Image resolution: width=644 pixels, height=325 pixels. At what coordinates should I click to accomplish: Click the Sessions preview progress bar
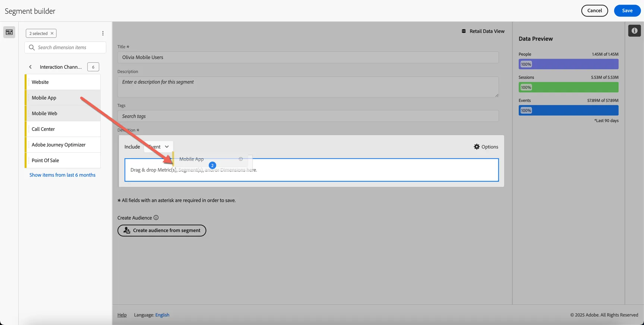click(568, 87)
